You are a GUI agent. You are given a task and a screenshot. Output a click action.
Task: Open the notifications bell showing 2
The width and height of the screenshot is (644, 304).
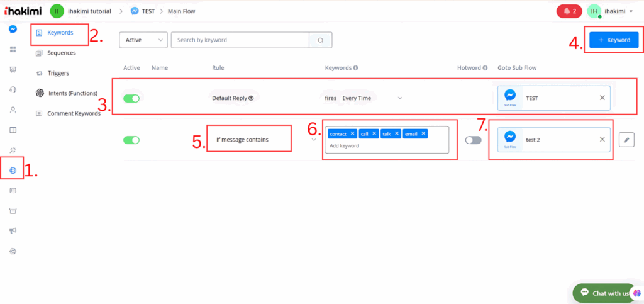tap(569, 11)
